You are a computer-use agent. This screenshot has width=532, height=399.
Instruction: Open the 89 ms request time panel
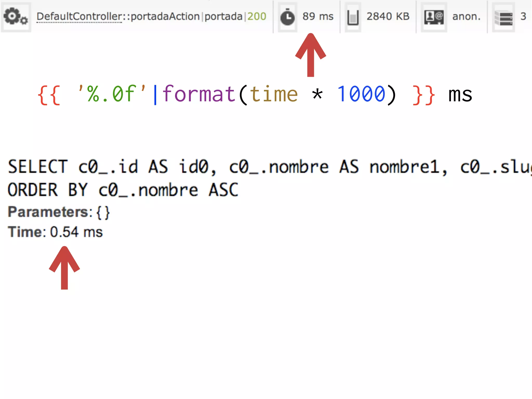pos(318,17)
